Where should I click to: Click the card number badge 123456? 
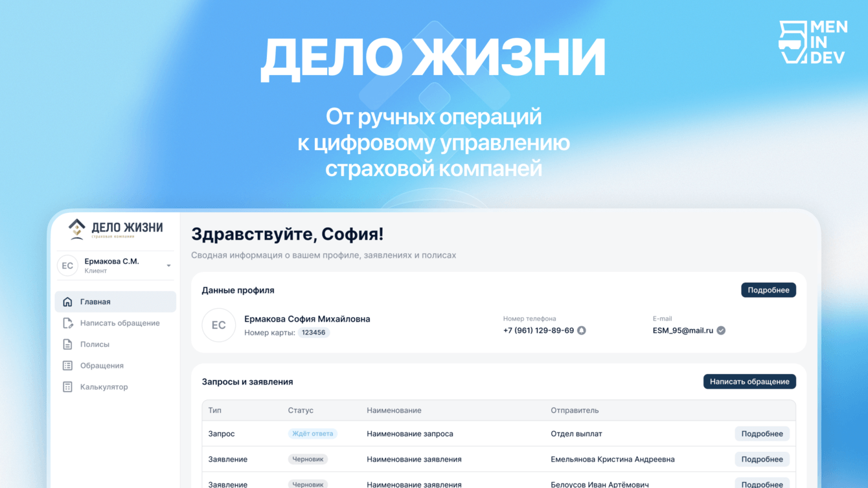[314, 332]
